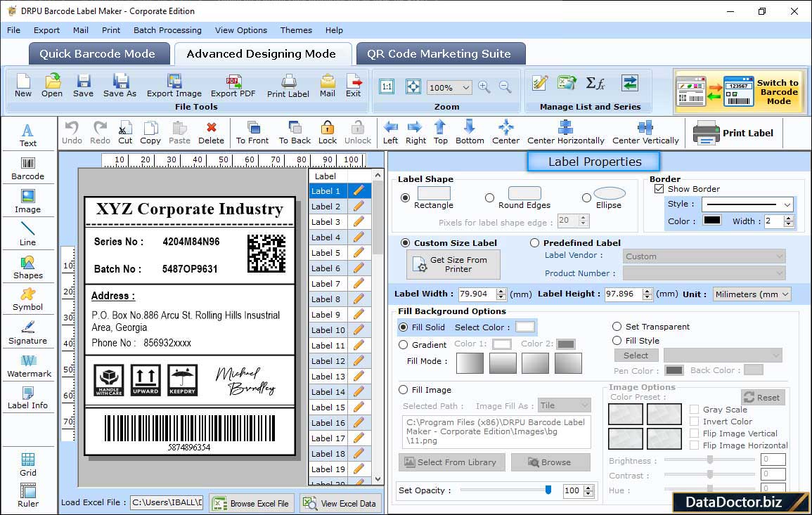This screenshot has height=515, width=812.
Task: Open the formula Σfx series tool
Action: coord(595,83)
